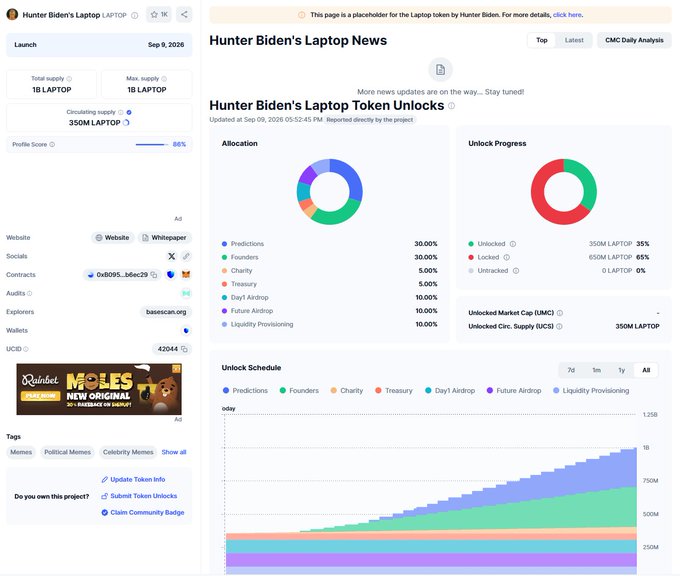Click the Hunter Biden's Laptop token avatar

coord(12,14)
